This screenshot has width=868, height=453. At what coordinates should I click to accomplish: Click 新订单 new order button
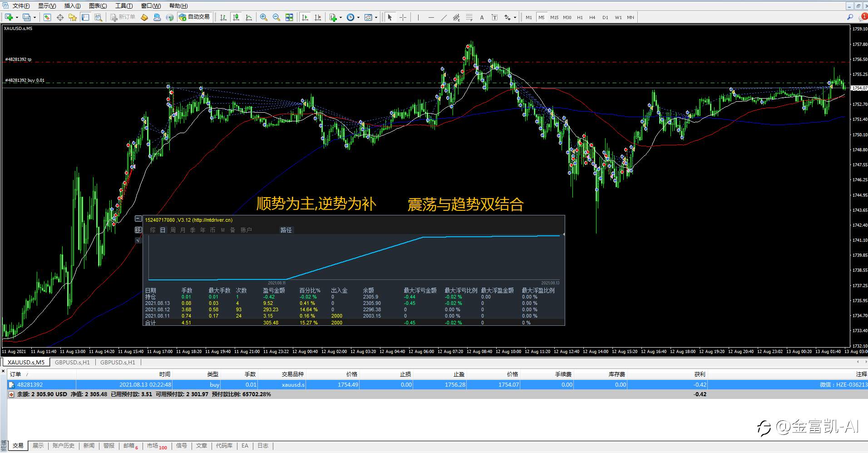123,17
